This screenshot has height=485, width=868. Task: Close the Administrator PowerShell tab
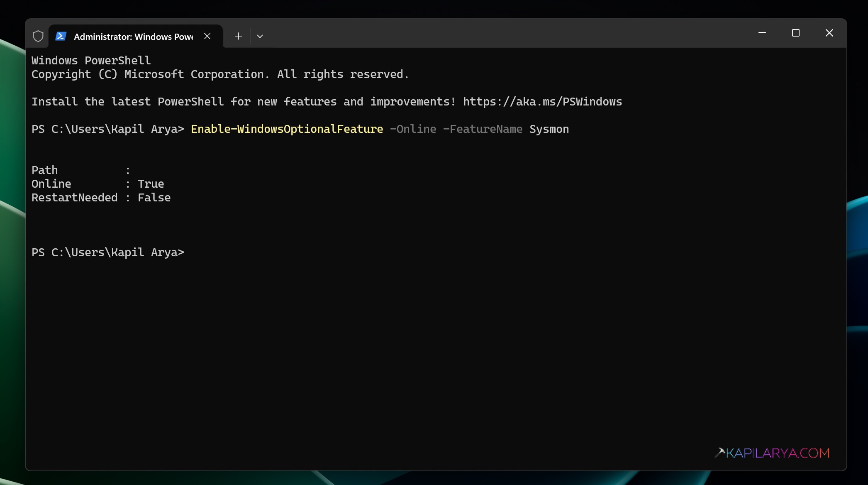click(207, 36)
